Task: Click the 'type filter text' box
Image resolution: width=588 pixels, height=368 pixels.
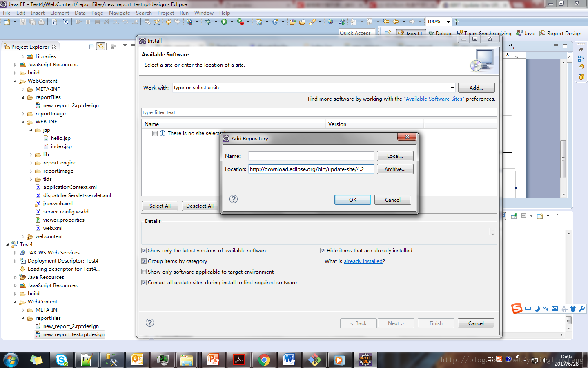Action: point(319,112)
